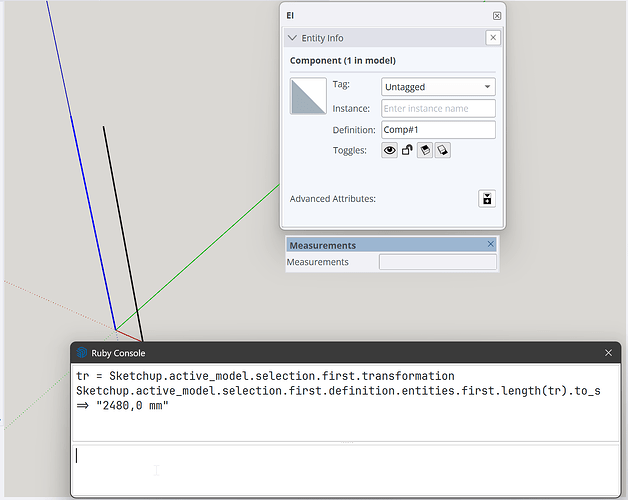Image resolution: width=628 pixels, height=500 pixels.
Task: Click the Tag label in Entity Info
Action: [x=341, y=85]
